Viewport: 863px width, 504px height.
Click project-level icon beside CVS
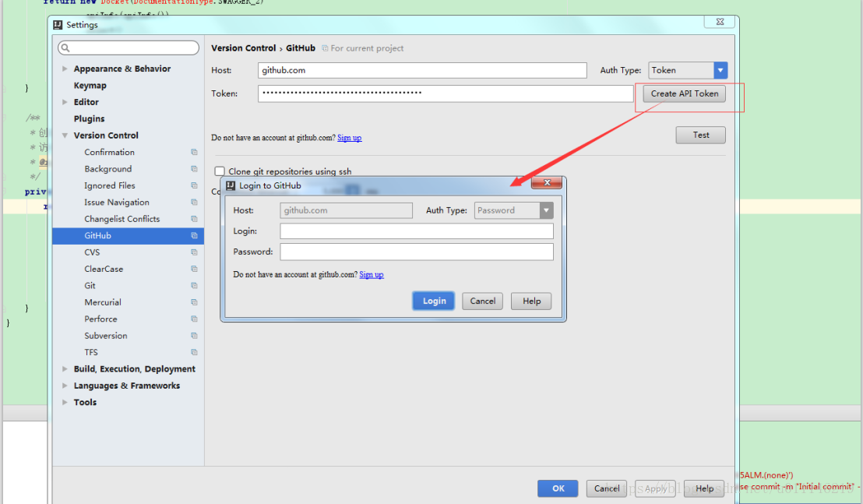tap(194, 252)
